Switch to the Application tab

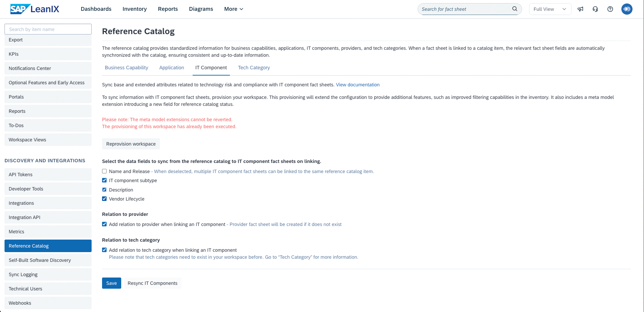click(172, 68)
